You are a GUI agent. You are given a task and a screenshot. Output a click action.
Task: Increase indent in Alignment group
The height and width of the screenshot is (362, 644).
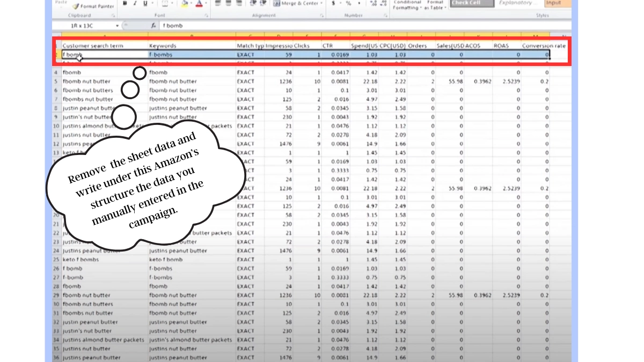pos(264,4)
